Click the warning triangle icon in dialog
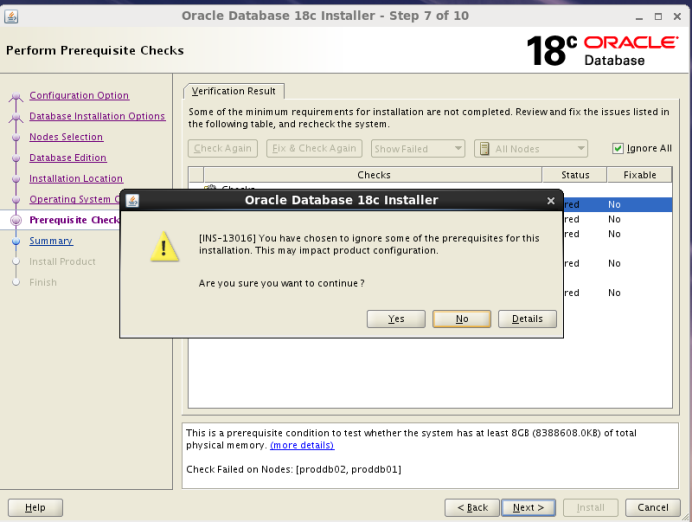The height and width of the screenshot is (522, 692). [164, 247]
